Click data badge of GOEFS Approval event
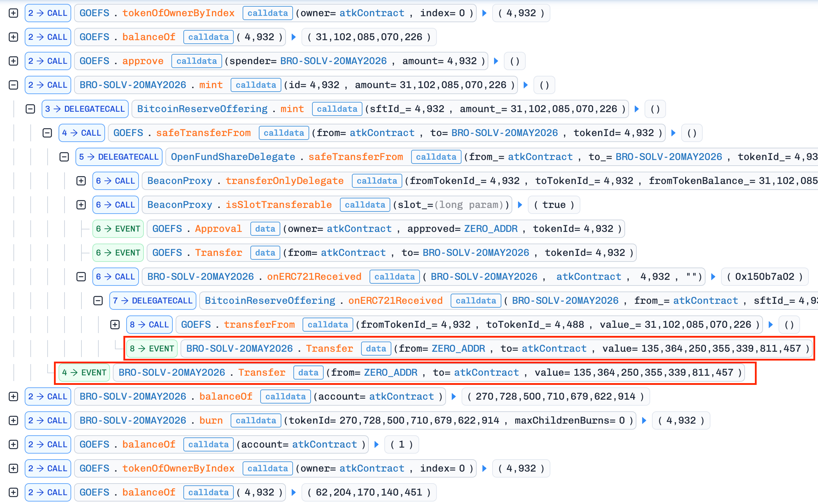Viewport: 818px width, 504px height. click(x=265, y=229)
